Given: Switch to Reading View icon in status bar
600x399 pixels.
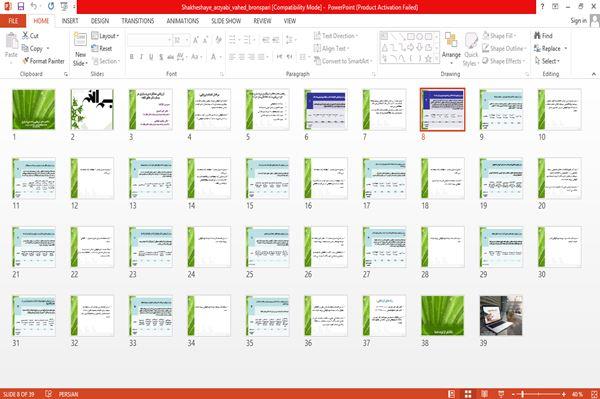Looking at the screenshot, I should click(484, 394).
